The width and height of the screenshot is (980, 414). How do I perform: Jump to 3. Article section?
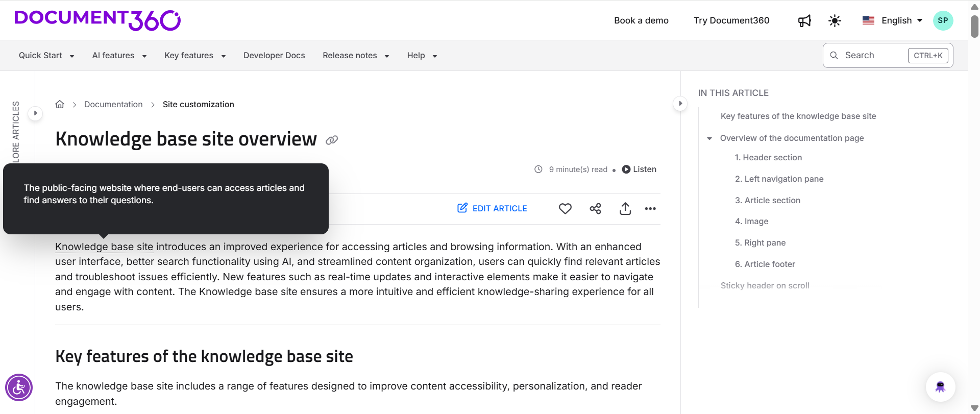767,201
